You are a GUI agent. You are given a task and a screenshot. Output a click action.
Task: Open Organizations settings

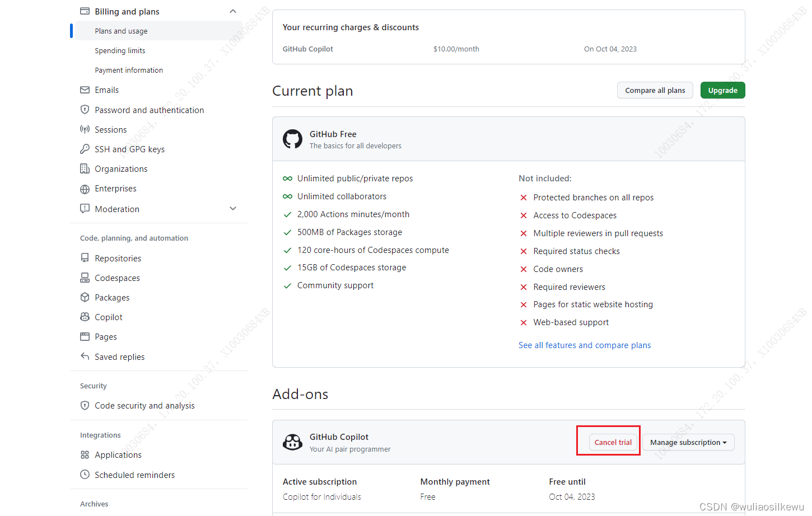tap(121, 168)
